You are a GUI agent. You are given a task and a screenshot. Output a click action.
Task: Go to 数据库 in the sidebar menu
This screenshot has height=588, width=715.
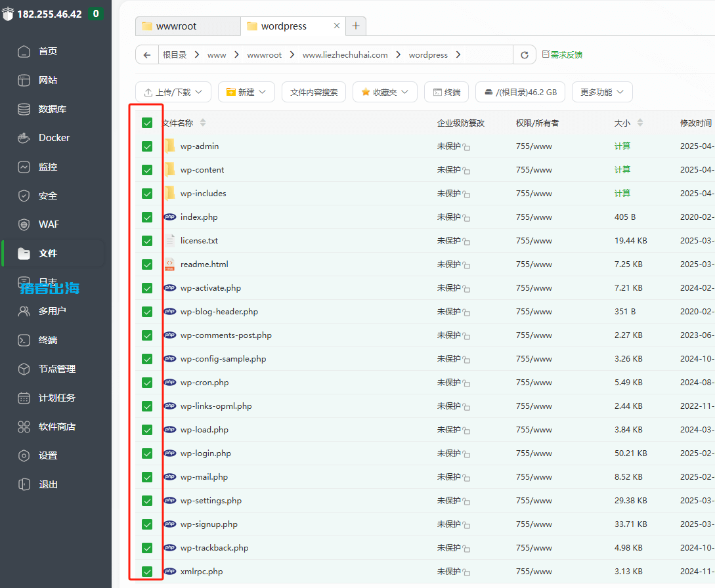coord(53,109)
